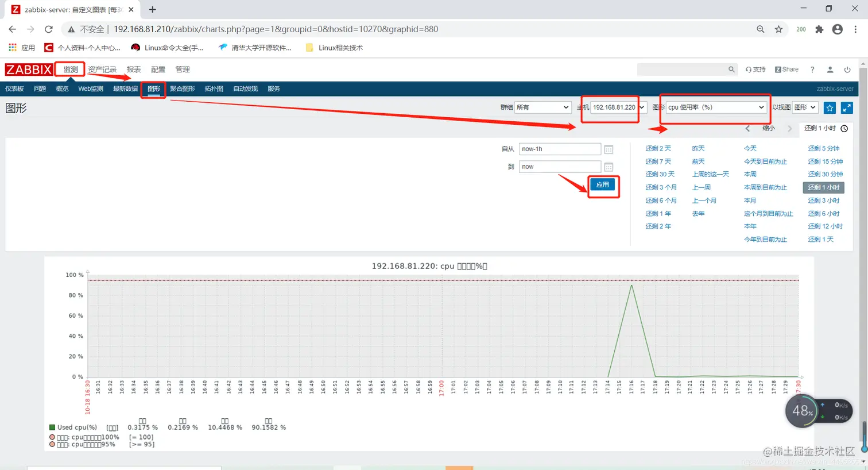Select 还剩 2 天 time range
This screenshot has width=868, height=470.
(x=658, y=149)
